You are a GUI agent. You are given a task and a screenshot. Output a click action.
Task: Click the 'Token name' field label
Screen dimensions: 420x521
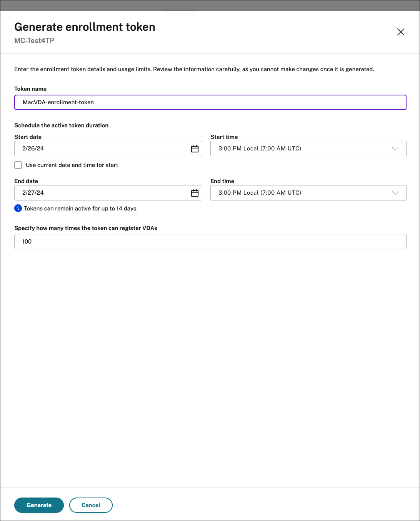click(30, 89)
